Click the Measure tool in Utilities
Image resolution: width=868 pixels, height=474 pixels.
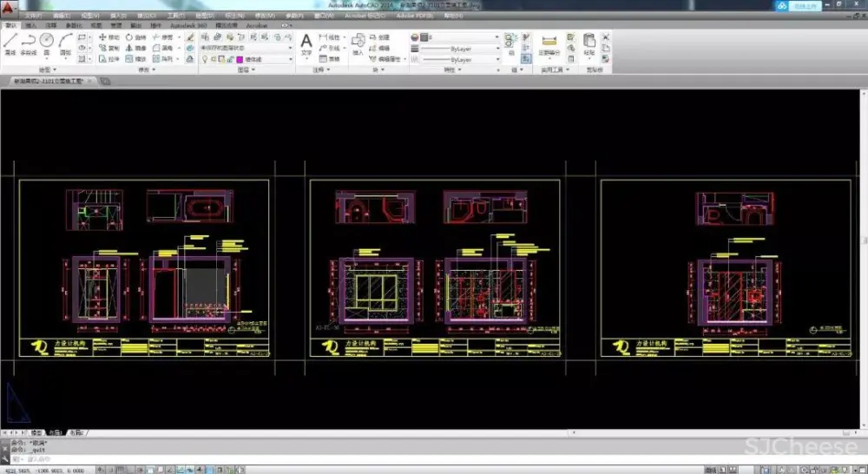click(548, 43)
